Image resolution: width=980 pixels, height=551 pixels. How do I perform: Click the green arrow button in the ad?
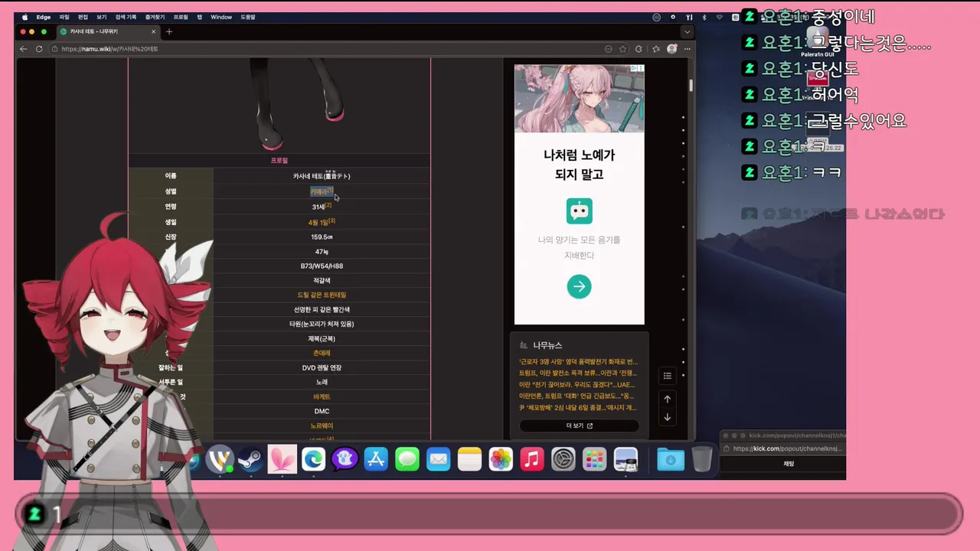(579, 287)
